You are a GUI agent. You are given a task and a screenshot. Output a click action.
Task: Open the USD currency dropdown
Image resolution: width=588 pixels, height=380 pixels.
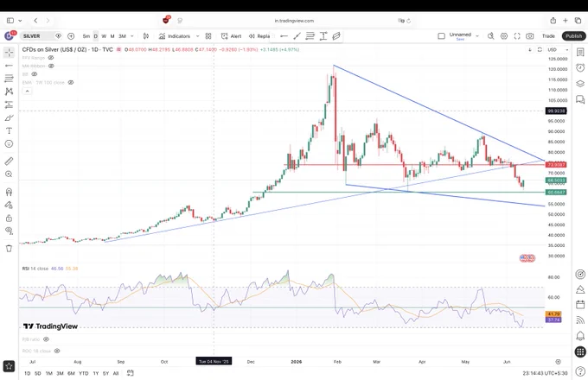click(558, 49)
